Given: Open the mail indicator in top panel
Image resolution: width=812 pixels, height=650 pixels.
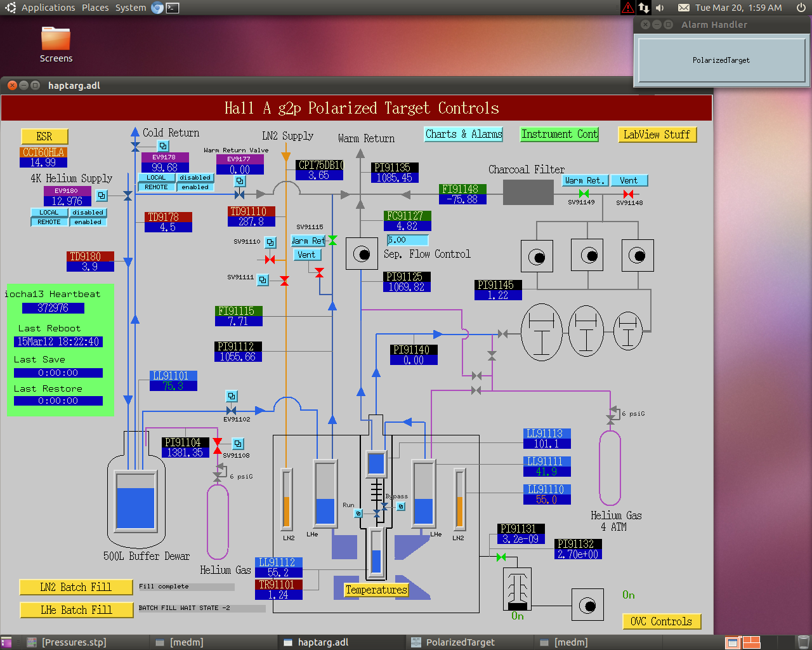Looking at the screenshot, I should point(684,8).
